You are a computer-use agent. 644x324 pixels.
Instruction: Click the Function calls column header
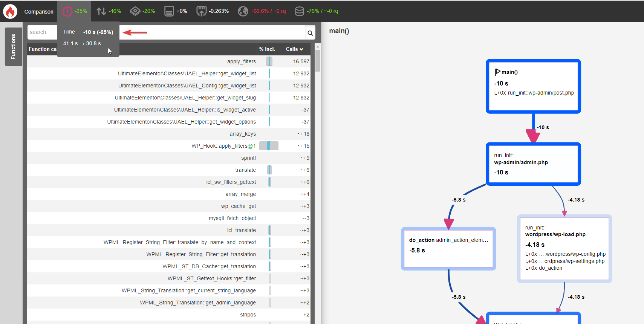click(x=42, y=49)
